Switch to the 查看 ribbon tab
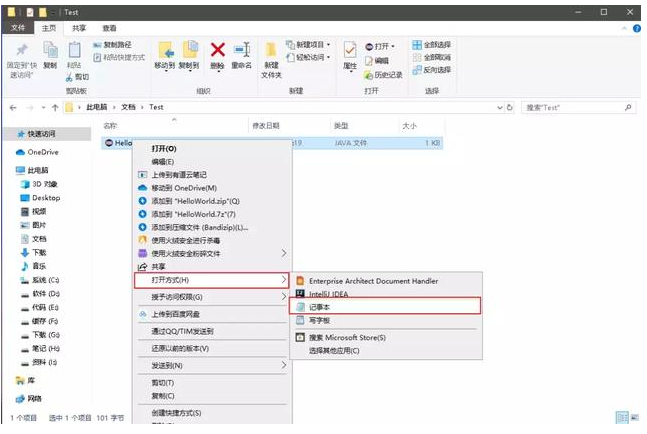 point(109,28)
